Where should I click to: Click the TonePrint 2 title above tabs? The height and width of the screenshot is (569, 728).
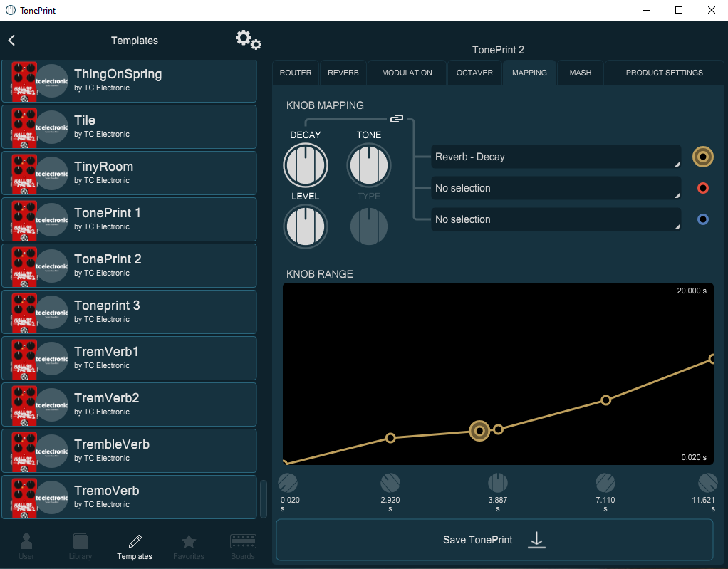coord(498,50)
